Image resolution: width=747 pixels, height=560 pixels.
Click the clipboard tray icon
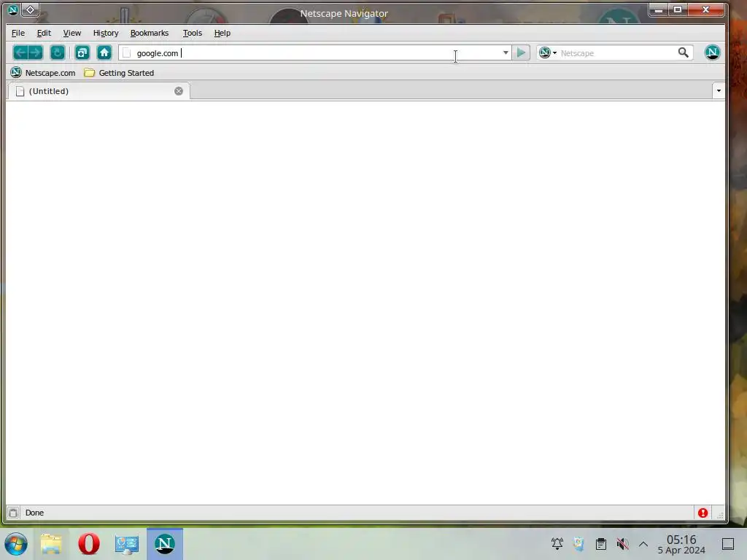coord(601,544)
